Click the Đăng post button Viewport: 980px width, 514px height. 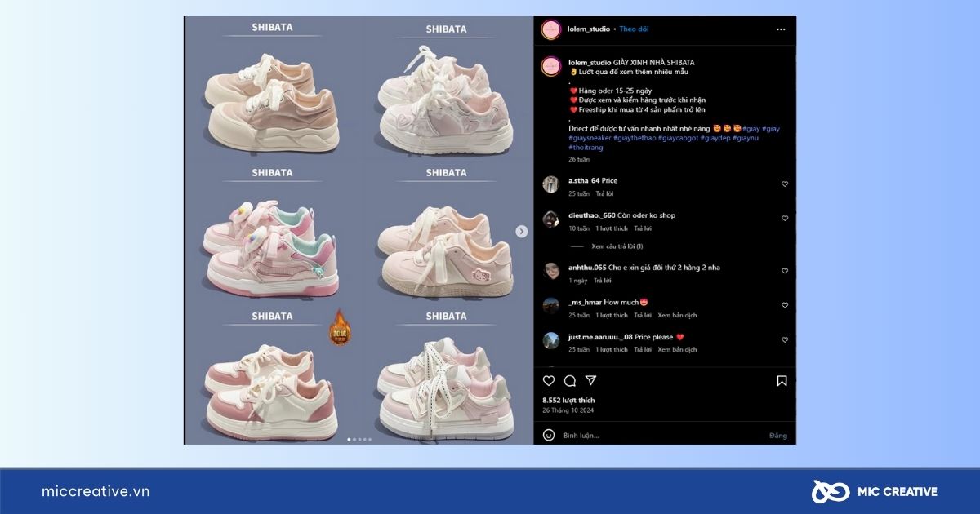tap(777, 436)
